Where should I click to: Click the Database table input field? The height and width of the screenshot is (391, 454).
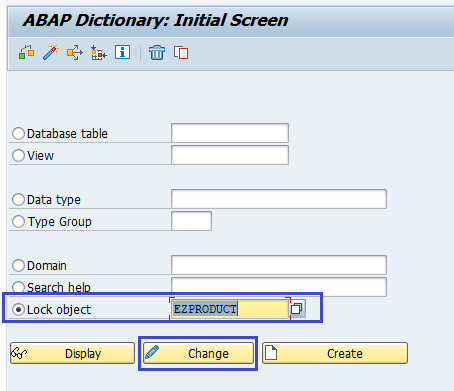click(x=230, y=133)
